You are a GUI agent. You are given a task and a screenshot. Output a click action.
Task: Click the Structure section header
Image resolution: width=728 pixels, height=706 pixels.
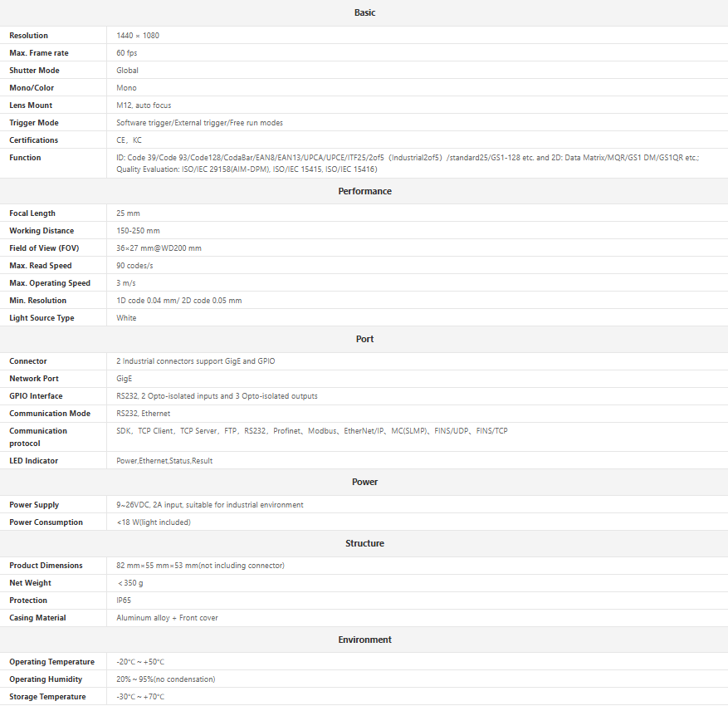pyautogui.click(x=364, y=543)
